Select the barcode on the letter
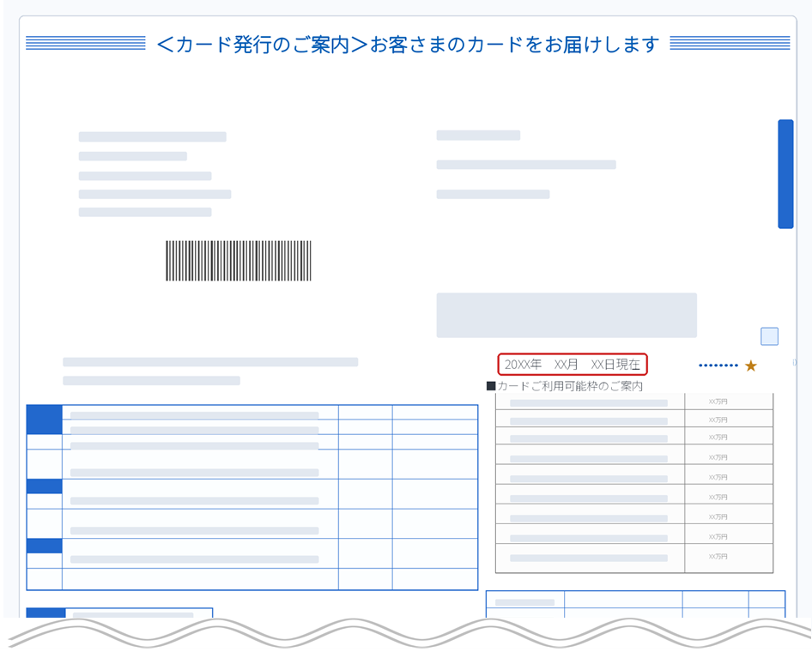Image resolution: width=812 pixels, height=652 pixels. [x=239, y=261]
